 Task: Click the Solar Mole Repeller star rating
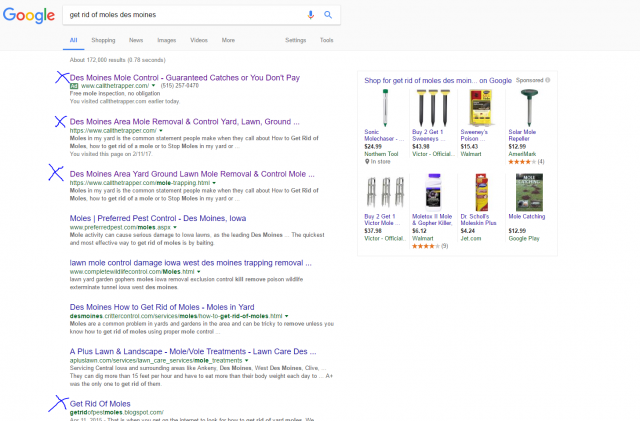click(522, 162)
